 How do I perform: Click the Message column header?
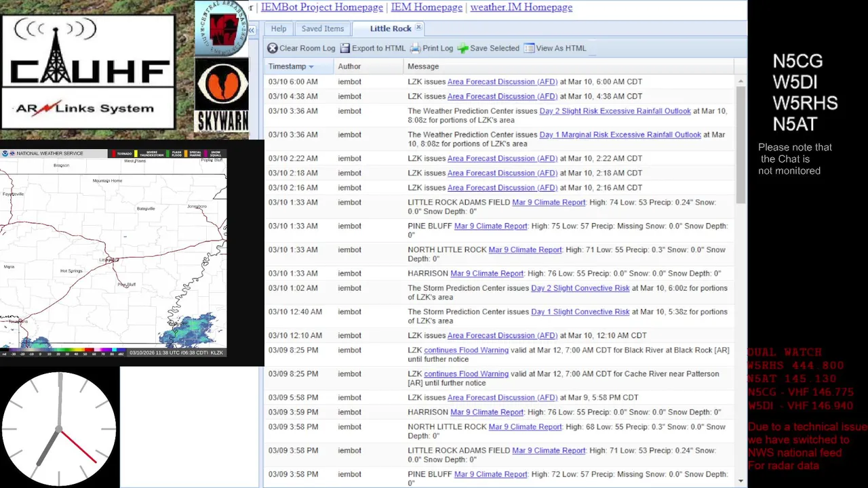point(568,66)
